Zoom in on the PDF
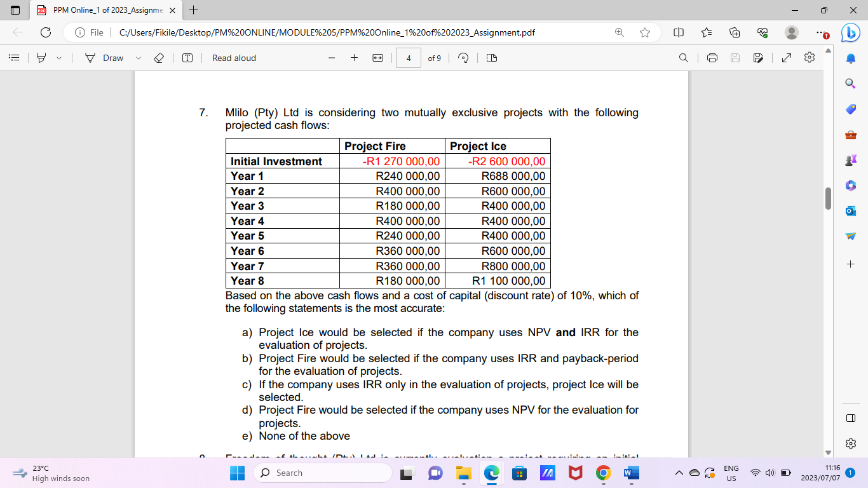The height and width of the screenshot is (488, 868). 353,58
